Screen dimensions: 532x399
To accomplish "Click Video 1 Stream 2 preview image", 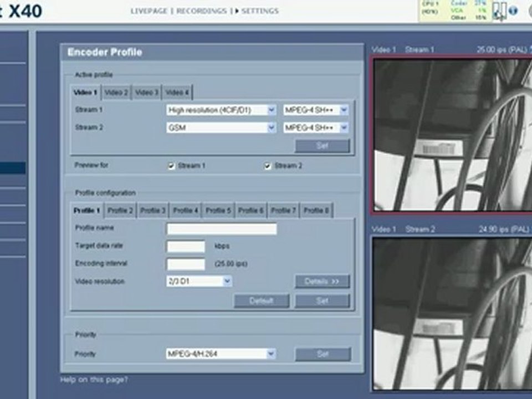I will (453, 314).
